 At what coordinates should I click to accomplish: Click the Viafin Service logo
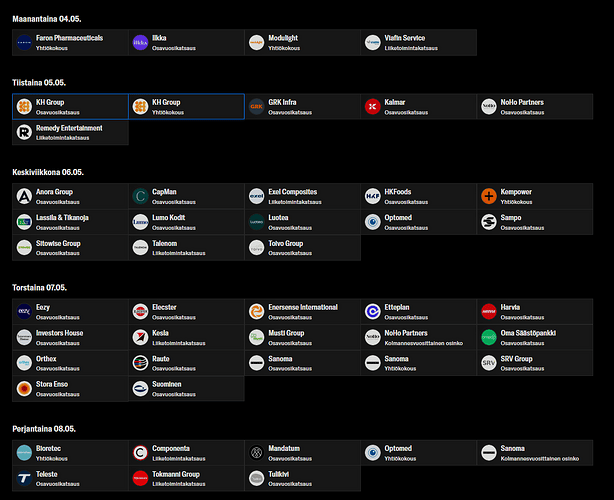click(x=372, y=42)
